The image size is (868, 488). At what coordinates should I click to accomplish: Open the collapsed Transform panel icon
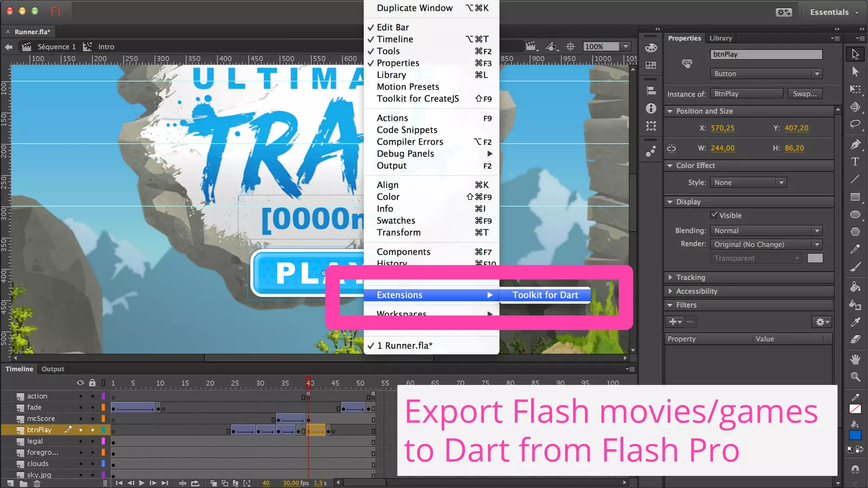pyautogui.click(x=651, y=126)
